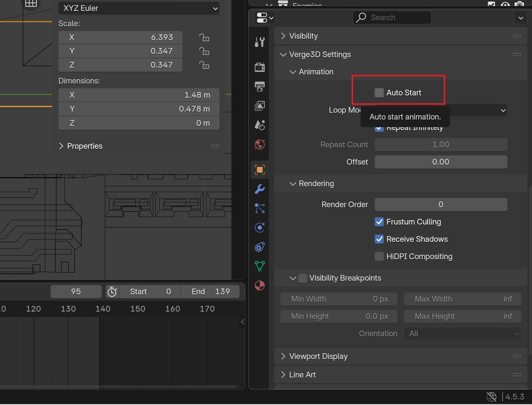Enable the Auto Start checkbox

379,93
